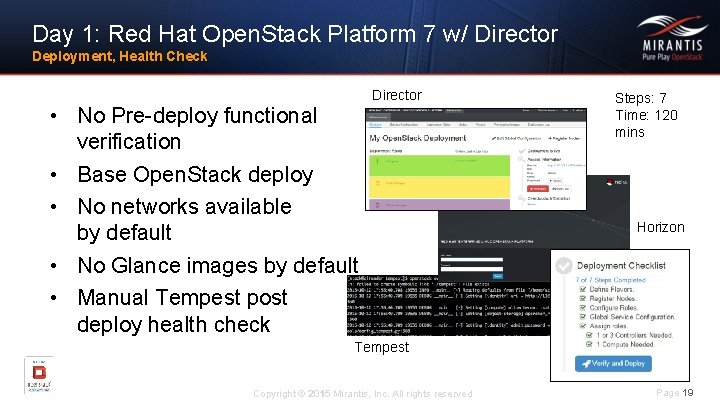Viewport: 720px width, 405px height.
Task: Toggle the 1 Compute Needed checkbox
Action: coord(589,344)
